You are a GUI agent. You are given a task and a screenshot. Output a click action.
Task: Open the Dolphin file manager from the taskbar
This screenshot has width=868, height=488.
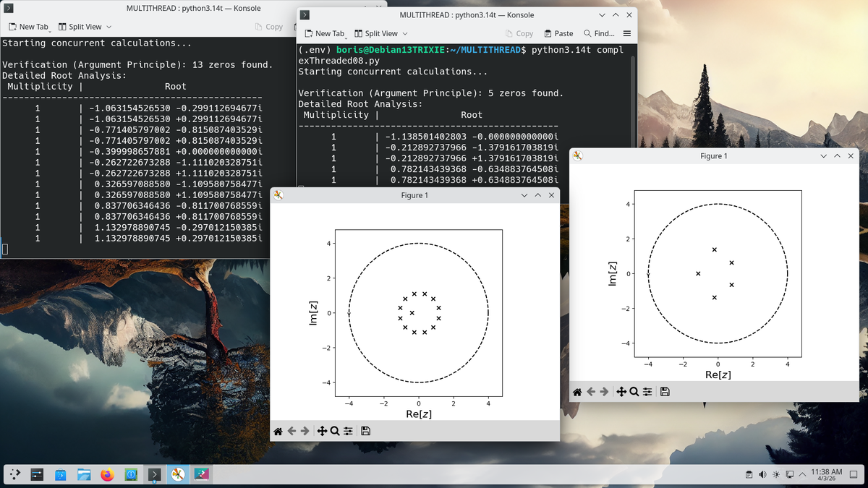click(84, 474)
